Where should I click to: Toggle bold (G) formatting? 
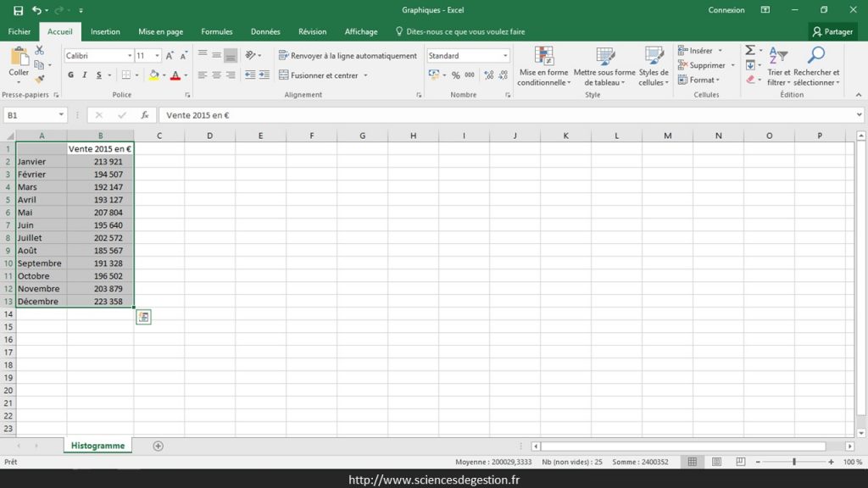coord(70,75)
